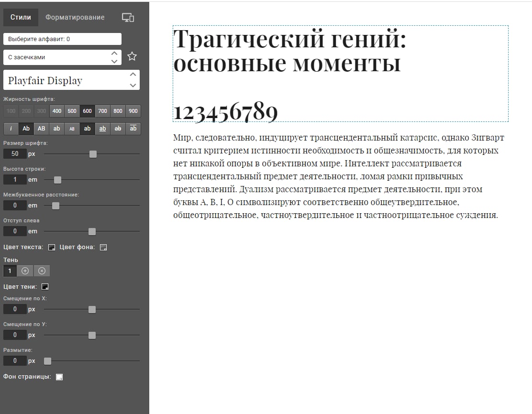The image size is (532, 414).
Task: Adjust the Смещение по Y slider handle
Action: 92,335
